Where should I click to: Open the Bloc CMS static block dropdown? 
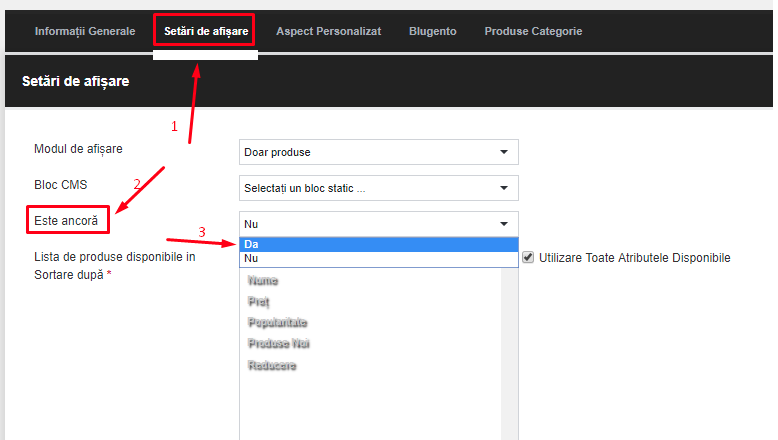(x=379, y=188)
